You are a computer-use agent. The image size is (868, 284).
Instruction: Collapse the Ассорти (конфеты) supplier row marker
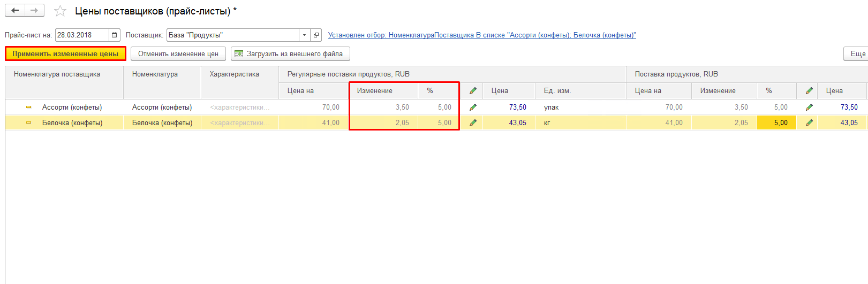[x=29, y=108]
